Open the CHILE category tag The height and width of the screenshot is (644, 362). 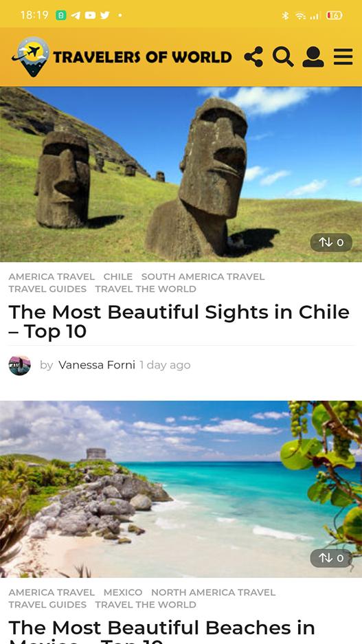coord(117,277)
